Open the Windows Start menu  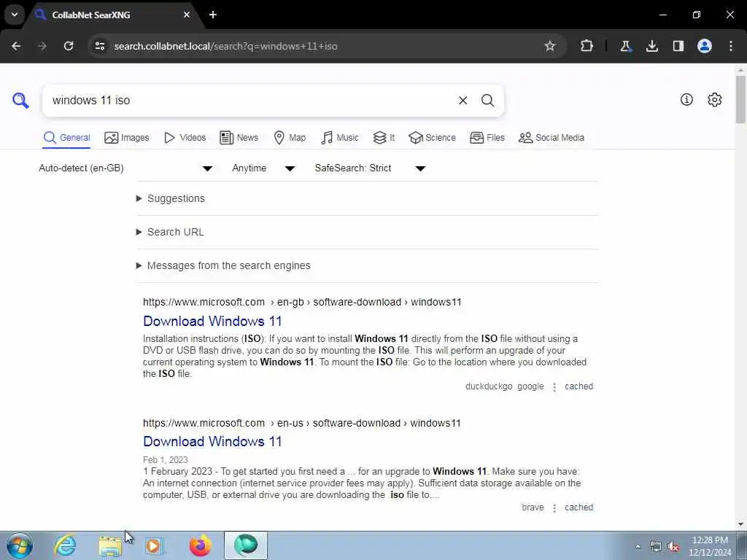[x=20, y=545]
